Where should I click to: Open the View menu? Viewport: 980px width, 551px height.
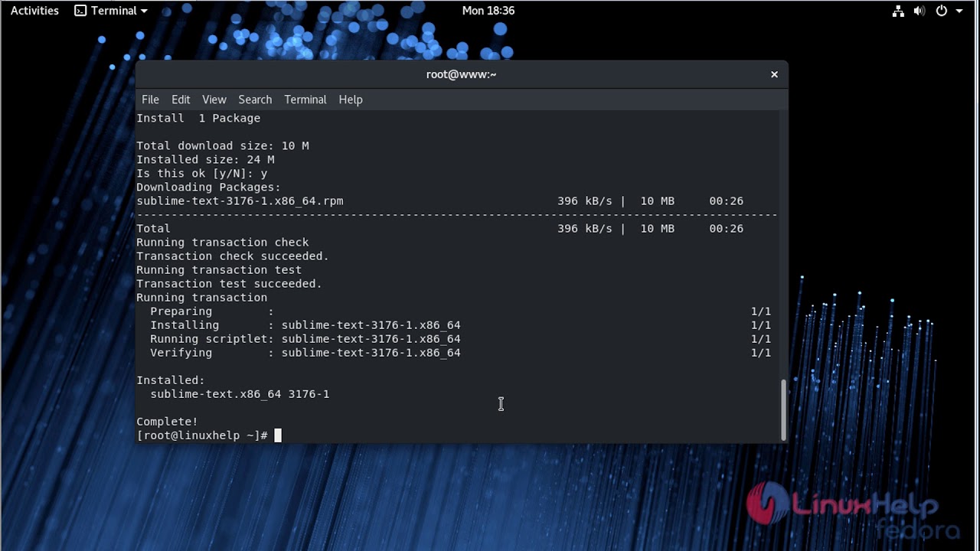coord(214,99)
